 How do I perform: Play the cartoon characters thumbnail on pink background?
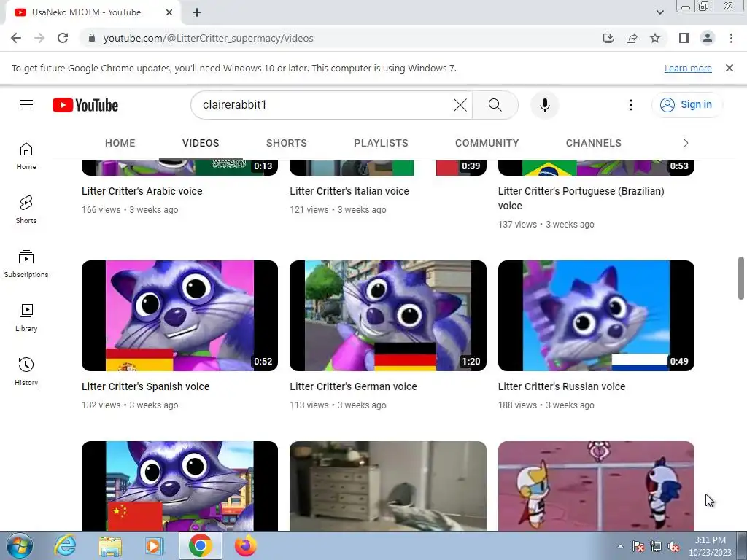pos(596,486)
